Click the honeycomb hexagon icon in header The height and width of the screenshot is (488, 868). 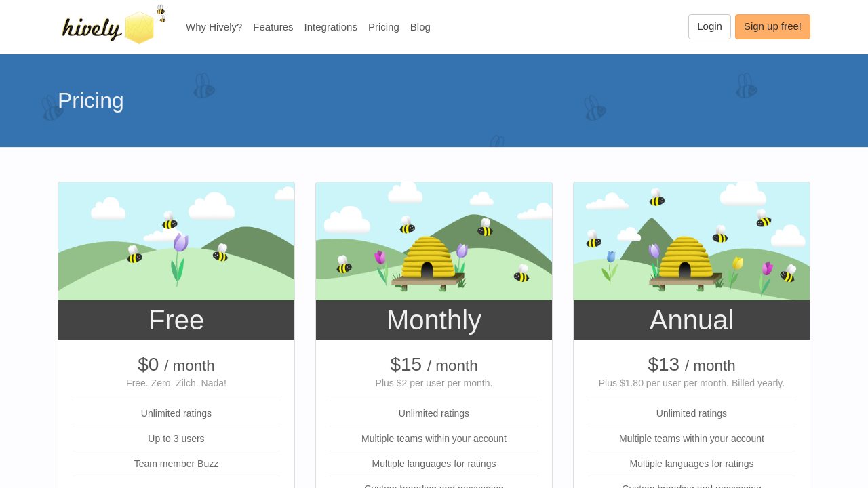click(139, 28)
